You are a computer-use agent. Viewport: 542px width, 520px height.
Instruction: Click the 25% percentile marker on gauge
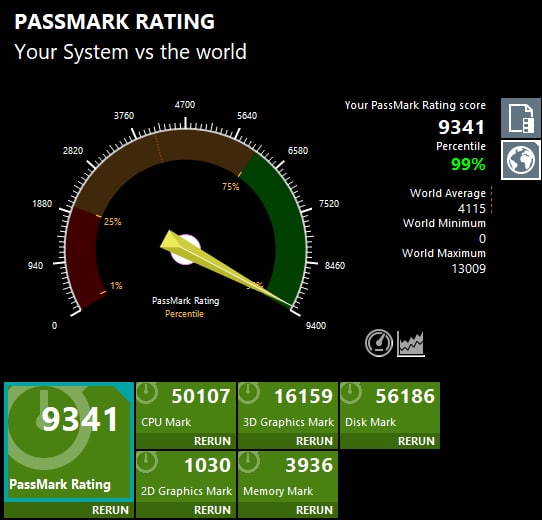click(x=113, y=222)
